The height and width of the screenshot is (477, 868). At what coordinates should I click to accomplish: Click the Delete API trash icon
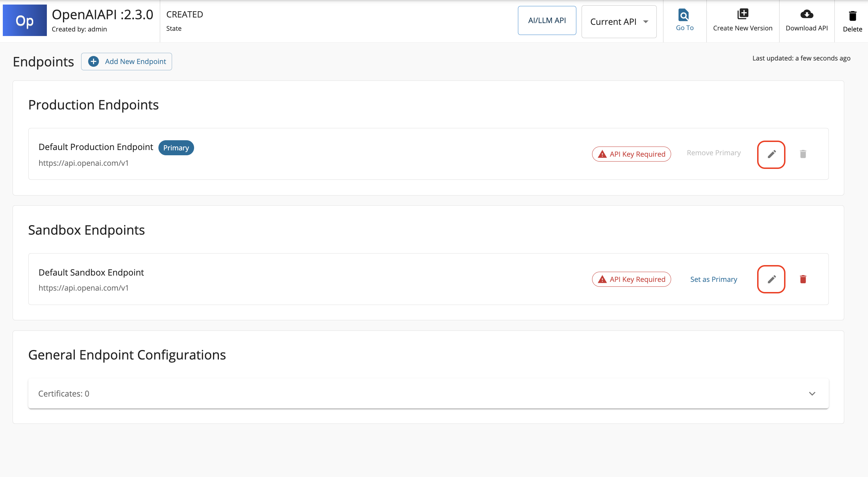point(853,16)
